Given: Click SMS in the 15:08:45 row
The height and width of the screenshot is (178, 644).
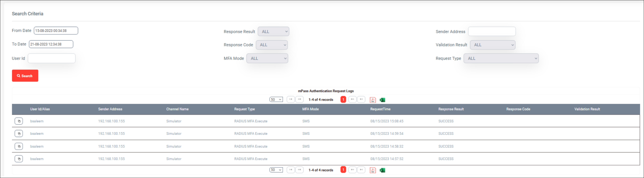Looking at the screenshot, I should pyautogui.click(x=306, y=121).
